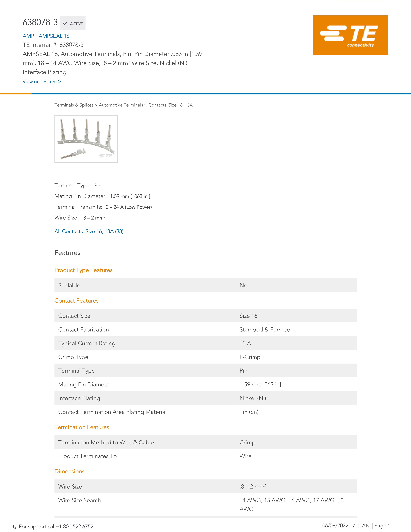Select Contacts: Size 16, 13A breadcrumb
The width and height of the screenshot is (411, 532).
(x=170, y=105)
